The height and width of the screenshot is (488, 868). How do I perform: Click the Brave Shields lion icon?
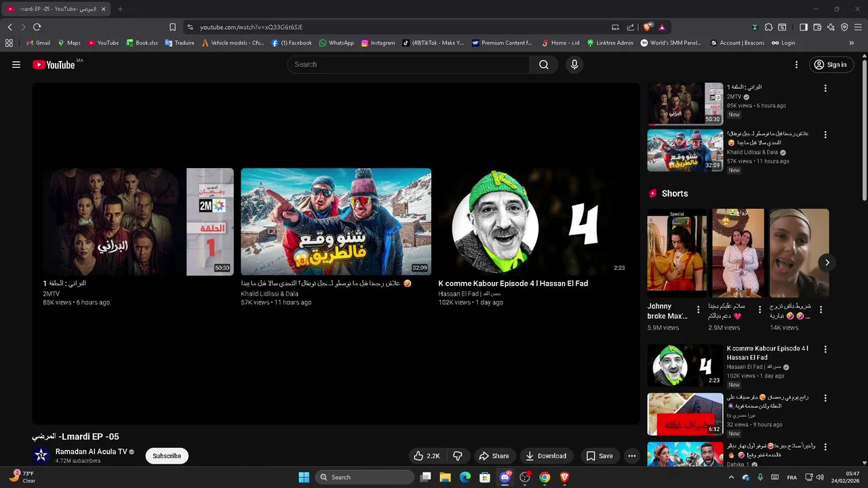point(648,27)
